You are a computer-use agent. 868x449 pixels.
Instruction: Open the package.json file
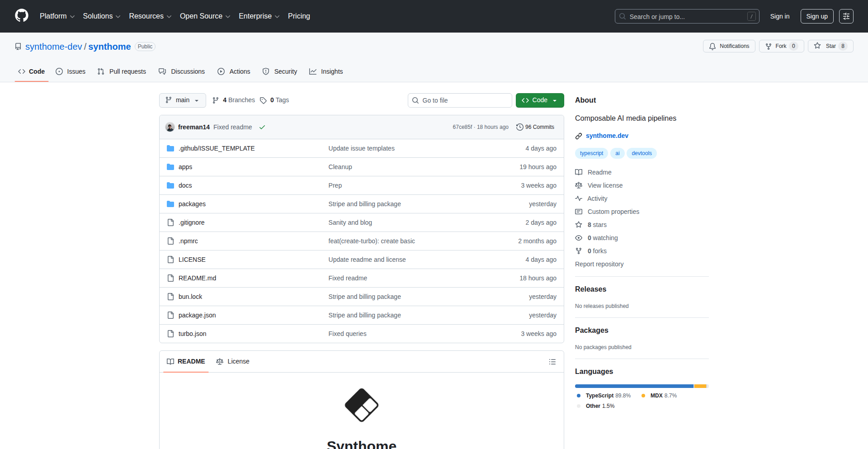pyautogui.click(x=197, y=315)
